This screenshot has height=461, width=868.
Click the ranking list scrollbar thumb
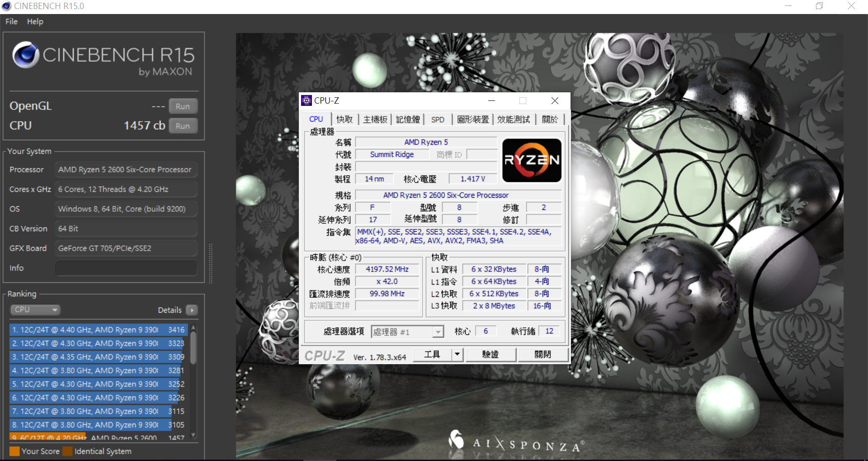(x=193, y=348)
